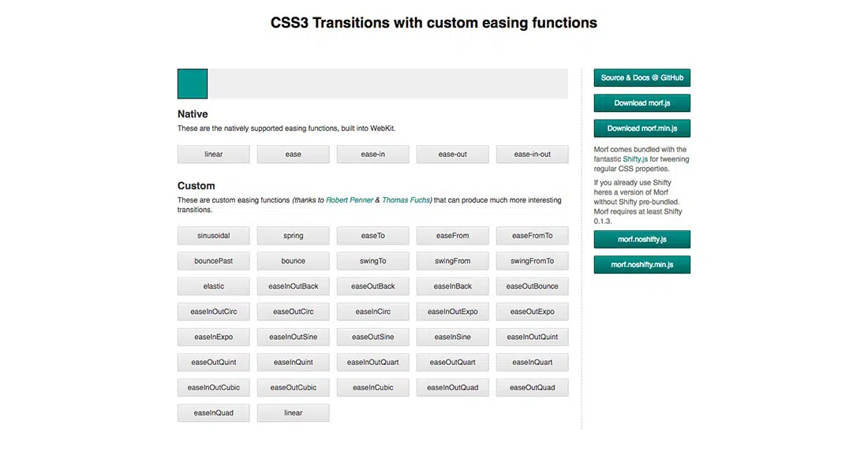Open Source & Docs @ GitHub

(642, 78)
